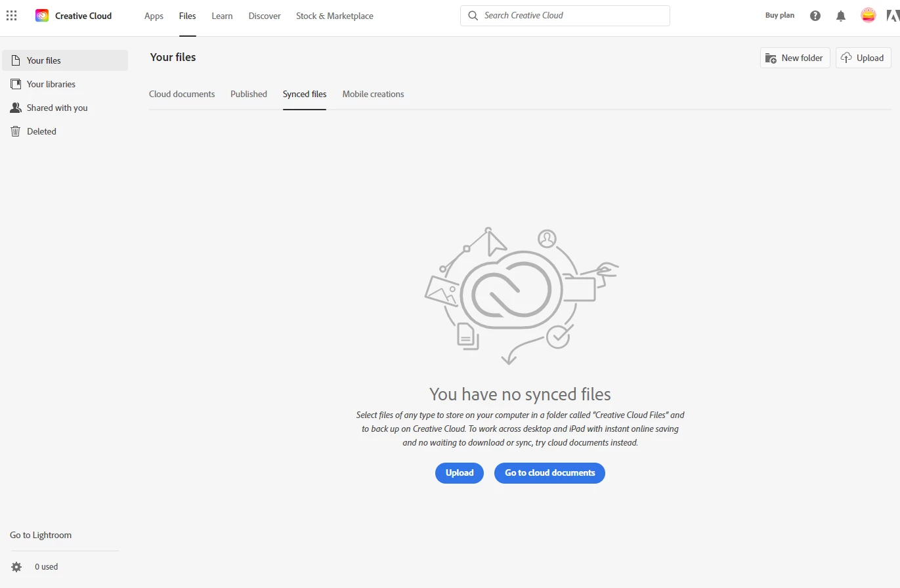This screenshot has height=588, width=900.
Task: Click the Your files document icon
Action: 16,60
